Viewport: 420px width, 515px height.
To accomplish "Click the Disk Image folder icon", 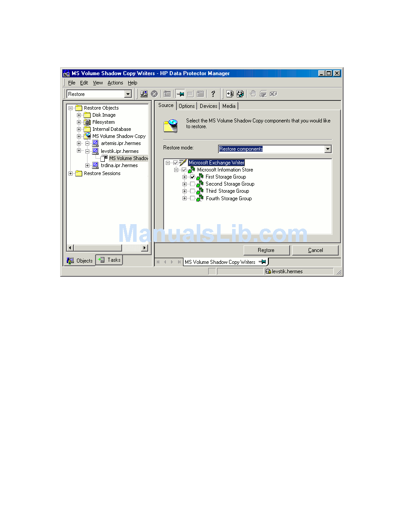I will click(x=87, y=115).
